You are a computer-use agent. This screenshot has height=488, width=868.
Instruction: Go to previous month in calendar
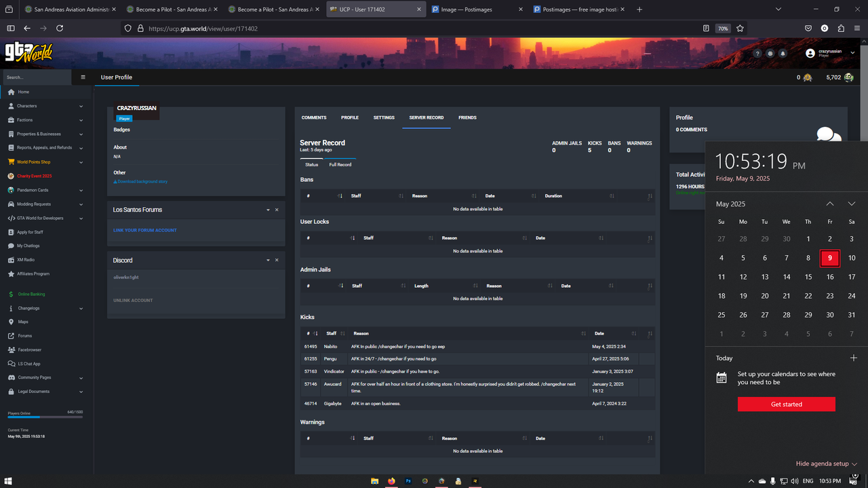tap(829, 204)
